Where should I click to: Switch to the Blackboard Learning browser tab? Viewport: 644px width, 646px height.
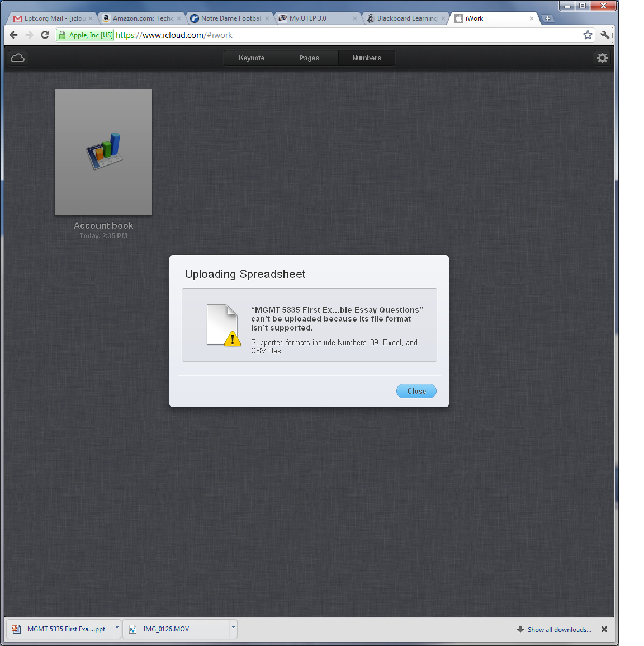[402, 18]
